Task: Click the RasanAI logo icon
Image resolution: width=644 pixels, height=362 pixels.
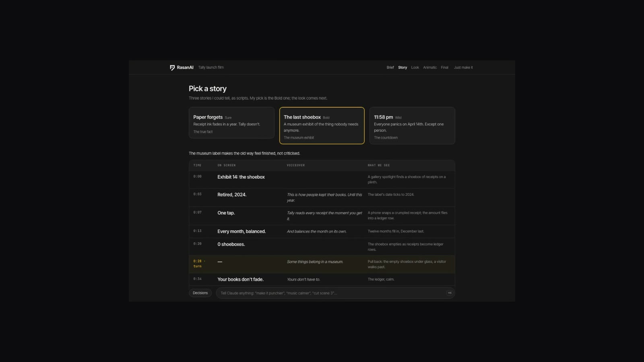Action: [x=172, y=68]
